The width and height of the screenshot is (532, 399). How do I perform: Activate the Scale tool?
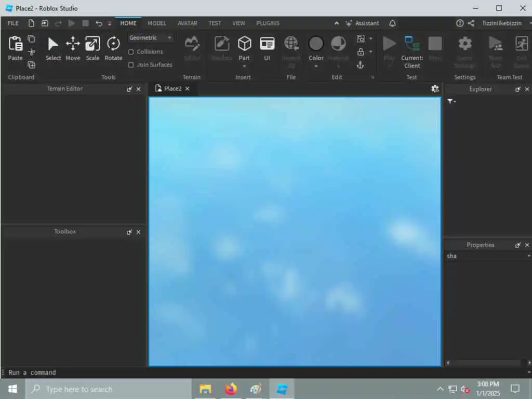(92, 48)
